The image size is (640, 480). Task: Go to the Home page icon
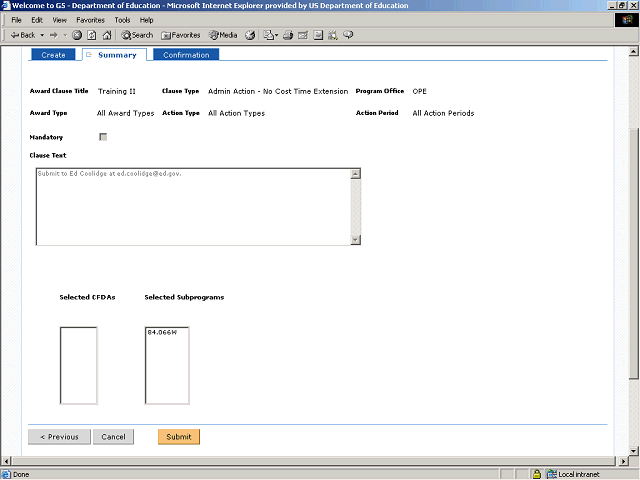pos(107,35)
